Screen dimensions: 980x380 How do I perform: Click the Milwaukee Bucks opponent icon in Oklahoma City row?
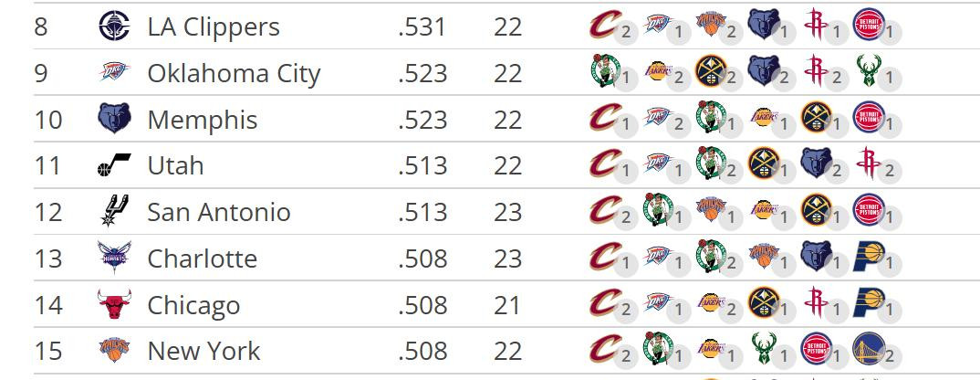869,70
